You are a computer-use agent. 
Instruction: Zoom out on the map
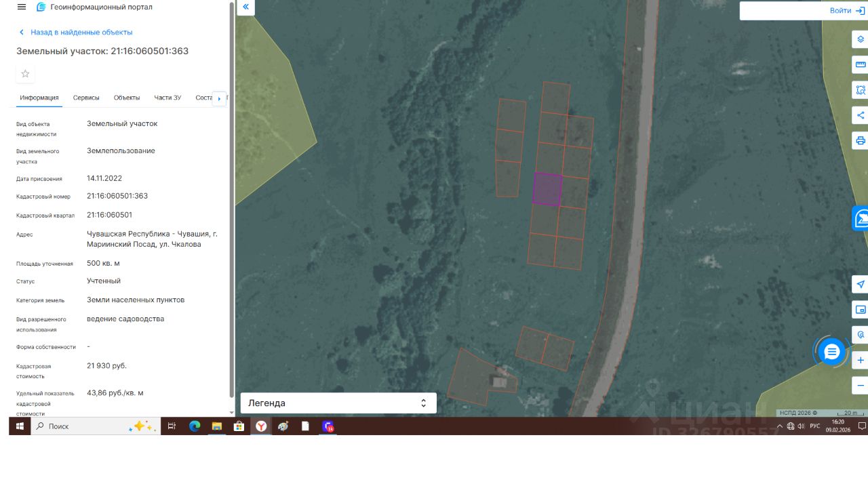pyautogui.click(x=861, y=386)
